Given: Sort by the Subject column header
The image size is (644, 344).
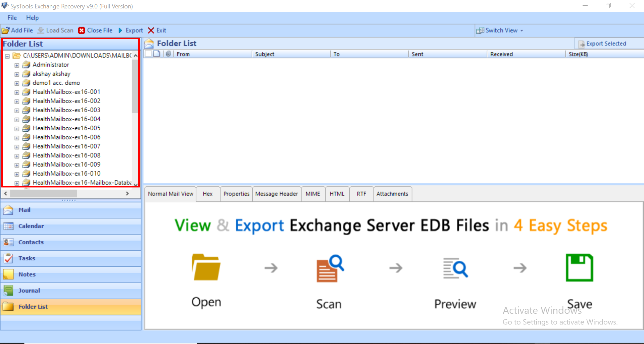Looking at the screenshot, I should click(291, 54).
